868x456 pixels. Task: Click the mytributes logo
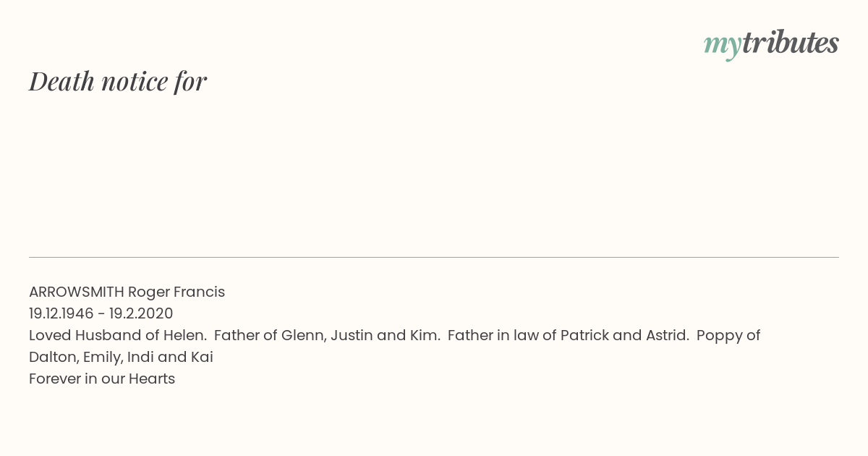(771, 44)
